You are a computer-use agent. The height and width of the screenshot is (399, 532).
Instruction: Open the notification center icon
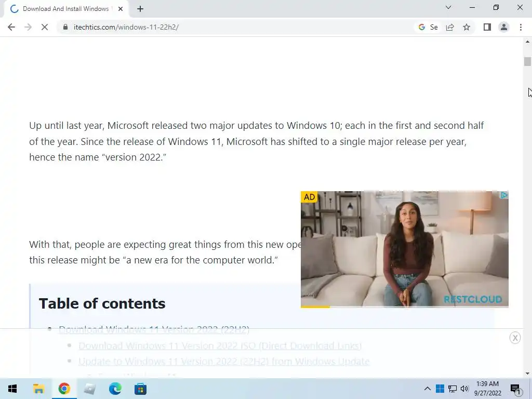[x=515, y=389]
